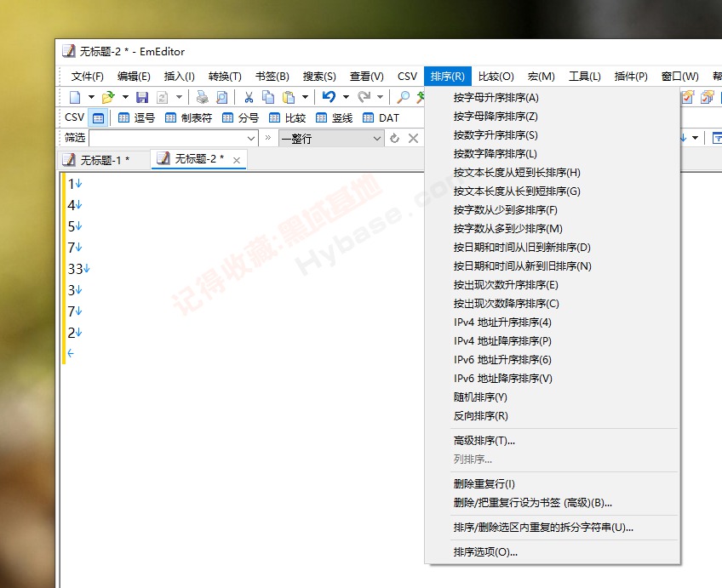Choose 按字数从少到多排序(F)
Viewport: 722px width, 588px height.
pyautogui.click(x=553, y=210)
